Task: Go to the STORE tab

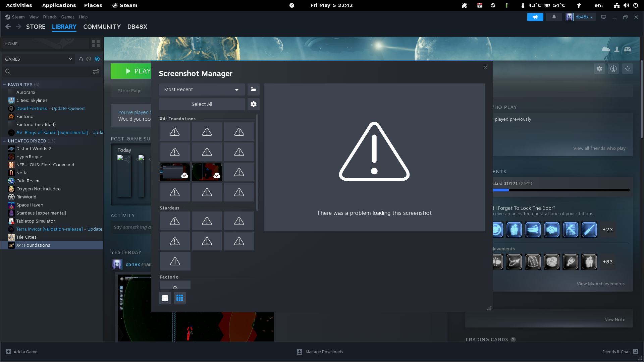Action: (x=36, y=27)
